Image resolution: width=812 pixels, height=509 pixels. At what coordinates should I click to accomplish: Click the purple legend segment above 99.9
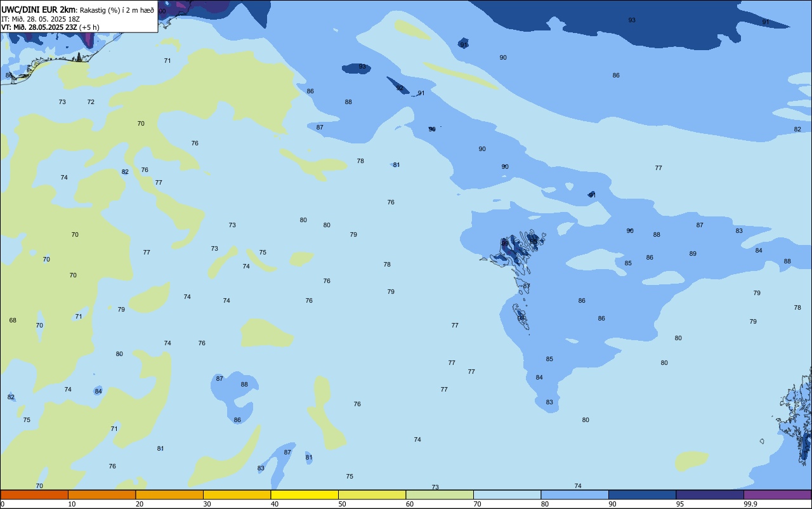[x=777, y=494]
